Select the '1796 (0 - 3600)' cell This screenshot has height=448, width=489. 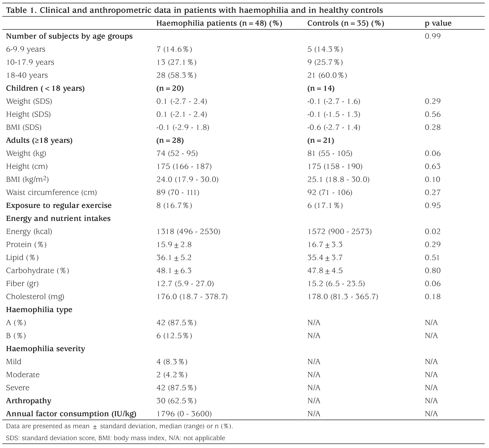coord(184,414)
